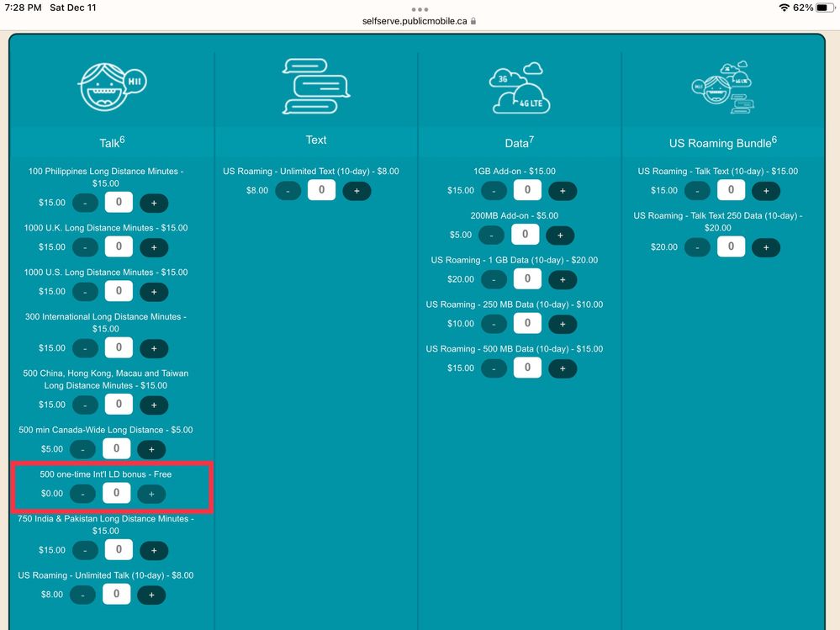Click quantity box for US Roaming 1 GB Data
Screen dimensions: 840x630
(527, 279)
